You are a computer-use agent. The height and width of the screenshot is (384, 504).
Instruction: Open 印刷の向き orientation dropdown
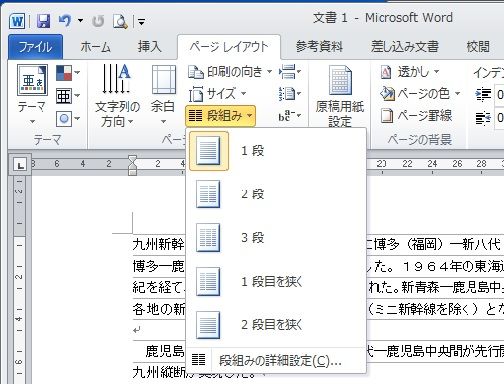click(x=230, y=72)
